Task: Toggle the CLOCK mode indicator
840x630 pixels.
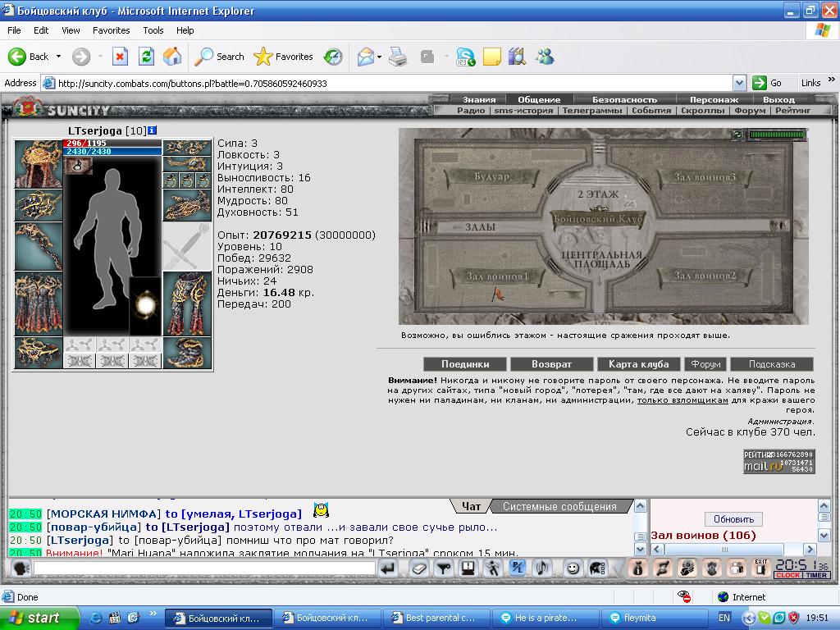Action: click(x=787, y=575)
